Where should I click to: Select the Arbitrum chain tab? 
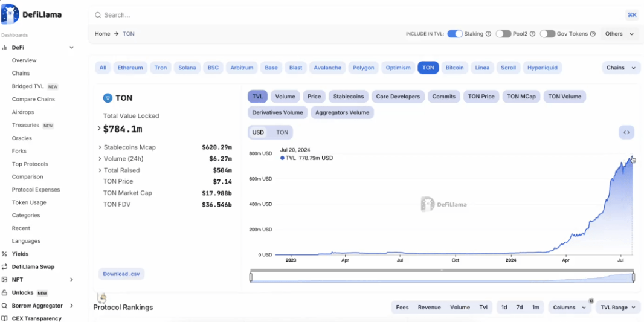(242, 68)
